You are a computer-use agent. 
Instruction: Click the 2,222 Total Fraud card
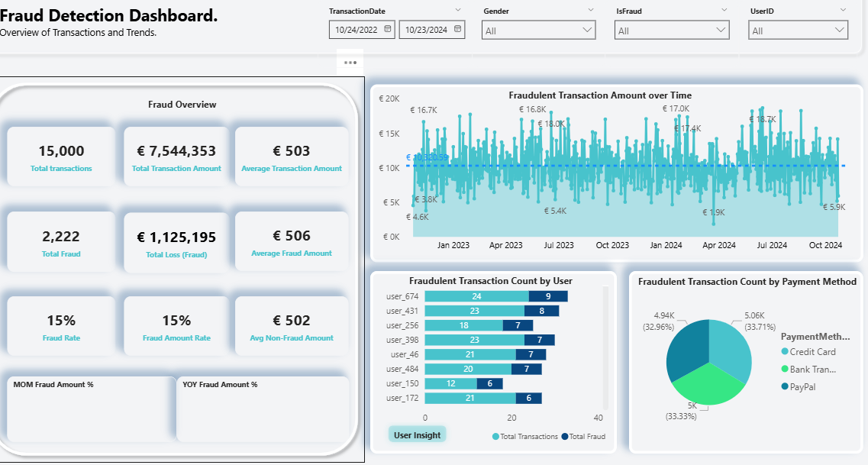pyautogui.click(x=61, y=242)
